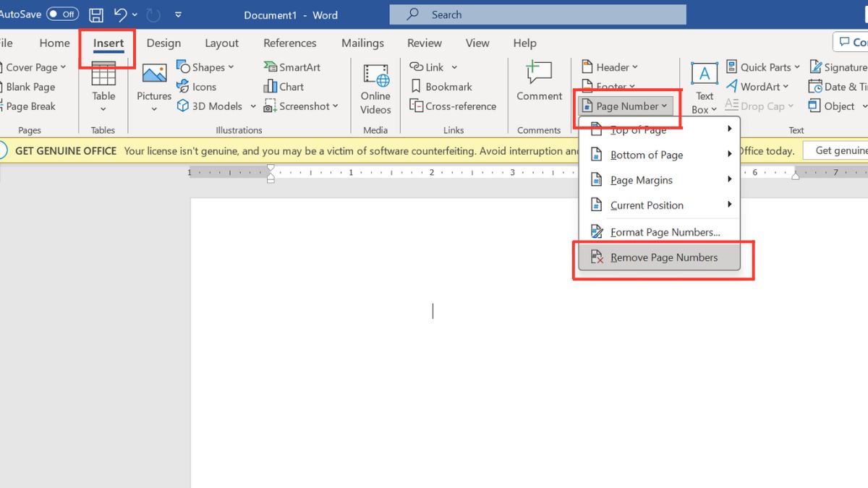The width and height of the screenshot is (868, 488).
Task: Insert a Cross-reference
Action: [453, 106]
